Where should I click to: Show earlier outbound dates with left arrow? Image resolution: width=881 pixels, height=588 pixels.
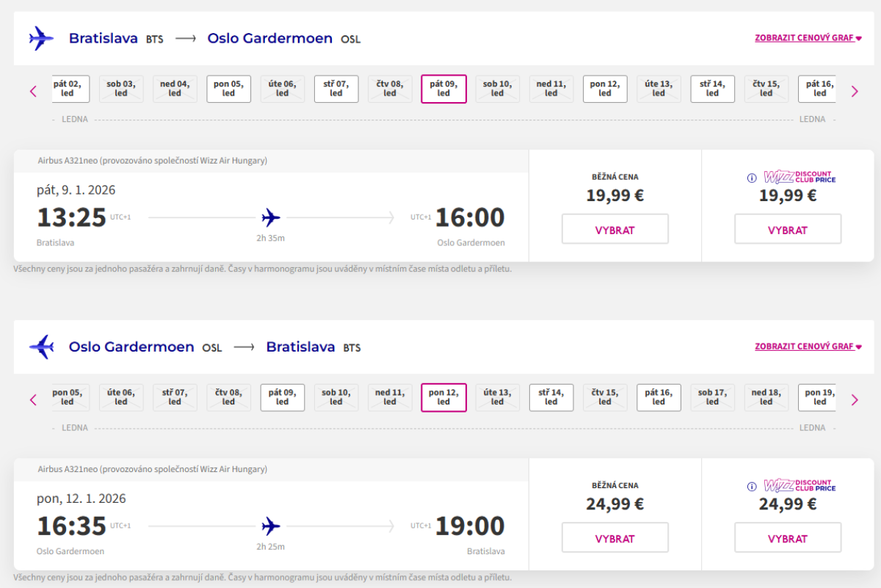33,91
